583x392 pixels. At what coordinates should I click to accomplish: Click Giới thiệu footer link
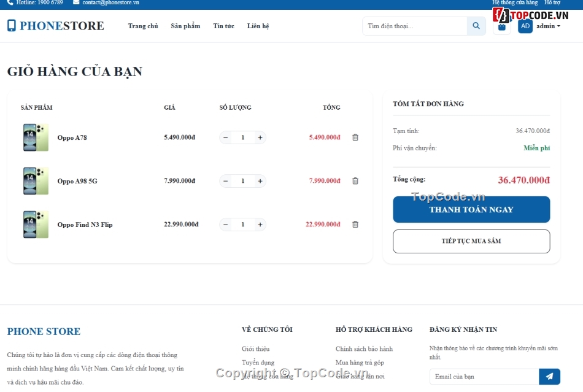[x=255, y=348]
